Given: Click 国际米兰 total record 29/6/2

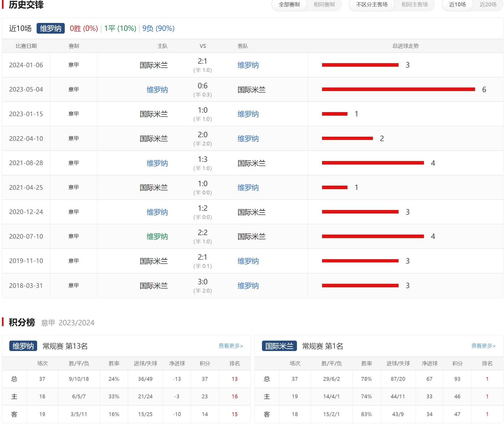Looking at the screenshot, I should tap(331, 379).
